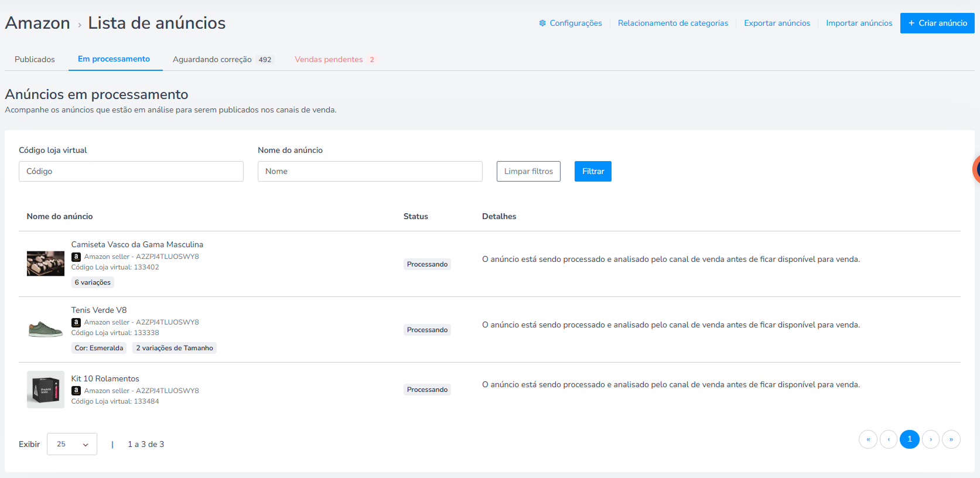
Task: Open the Exibir 25 per-page dropdown
Action: [x=72, y=444]
